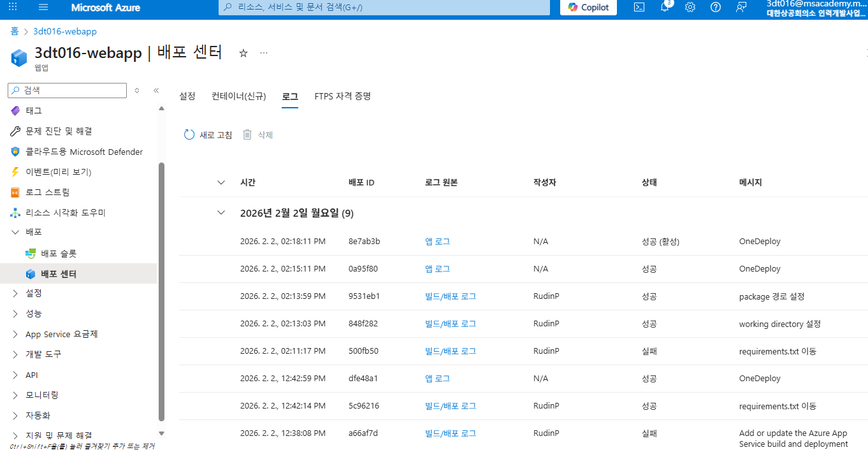The image size is (868, 450).
Task: Click 새로 고침 refresh button
Action: click(x=208, y=135)
